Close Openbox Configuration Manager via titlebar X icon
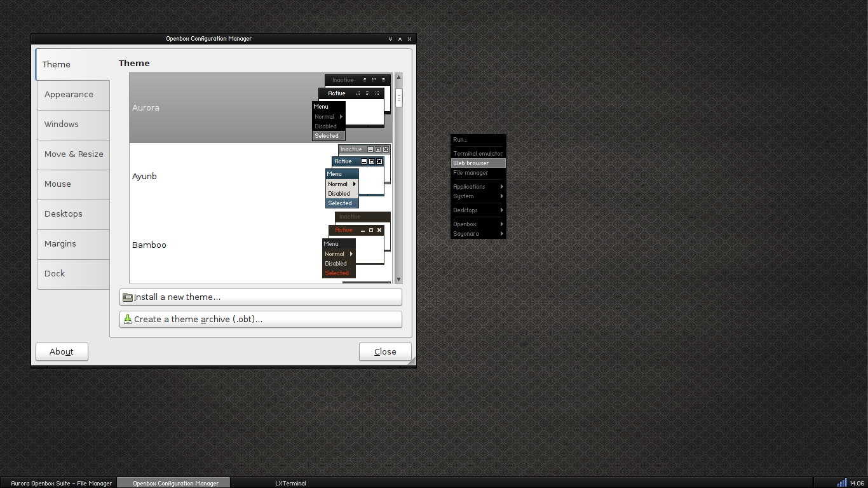Viewport: 868px width, 488px height. (409, 39)
